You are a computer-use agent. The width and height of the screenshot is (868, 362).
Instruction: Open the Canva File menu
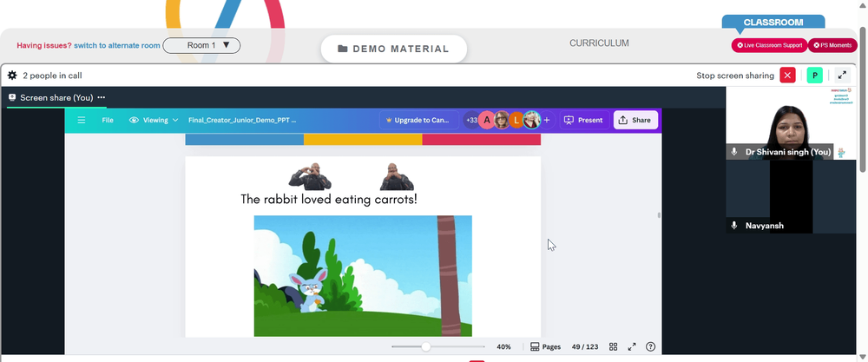[x=108, y=120]
